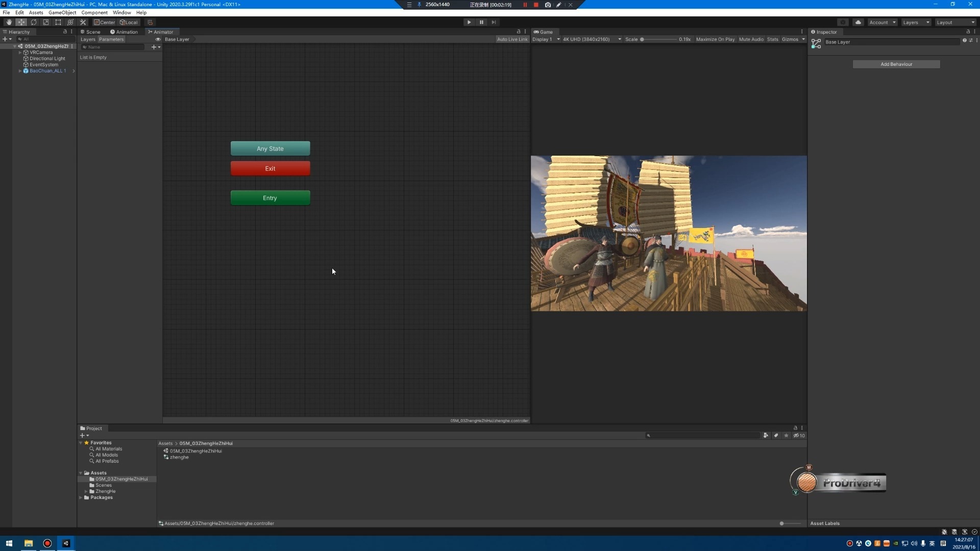The height and width of the screenshot is (551, 980).
Task: Toggle Local handle rotation
Action: [129, 22]
